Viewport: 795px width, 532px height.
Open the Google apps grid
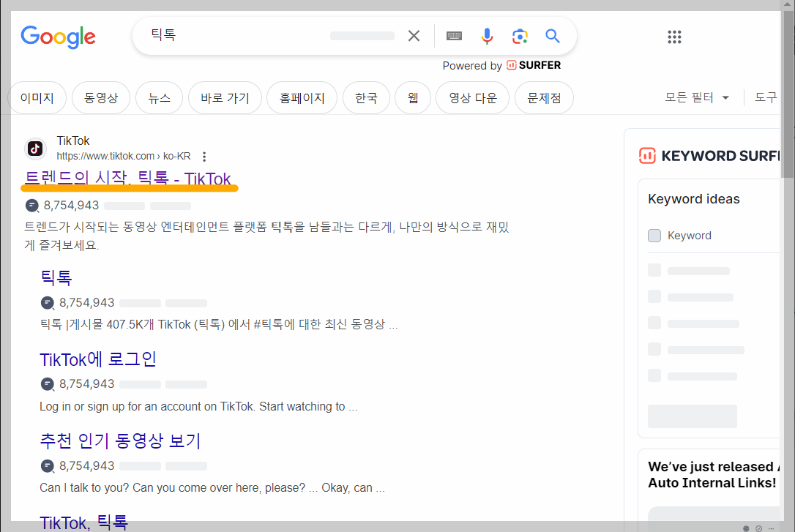pyautogui.click(x=674, y=37)
